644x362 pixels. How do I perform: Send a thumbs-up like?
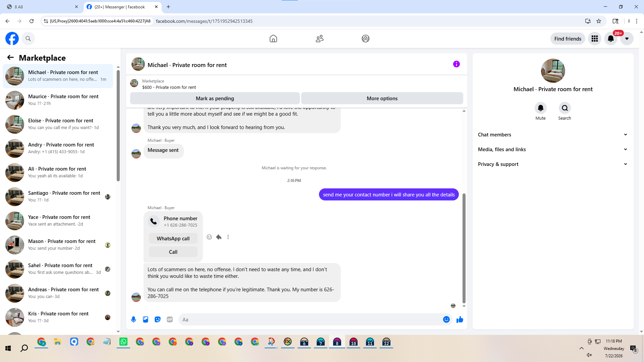tap(460, 319)
